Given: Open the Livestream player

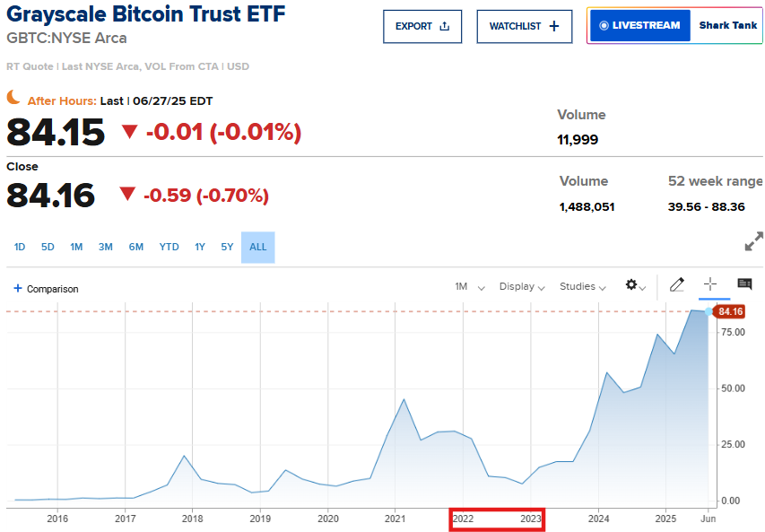Looking at the screenshot, I should (639, 26).
